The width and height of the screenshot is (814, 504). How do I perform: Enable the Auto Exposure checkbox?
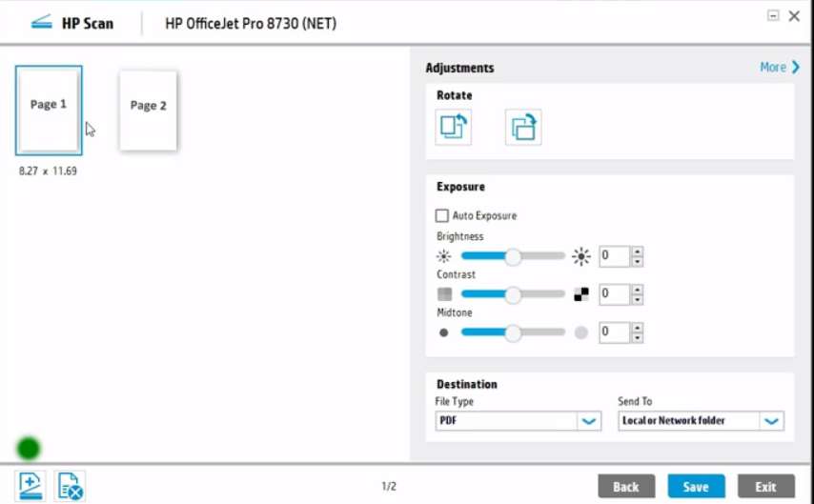tap(442, 216)
